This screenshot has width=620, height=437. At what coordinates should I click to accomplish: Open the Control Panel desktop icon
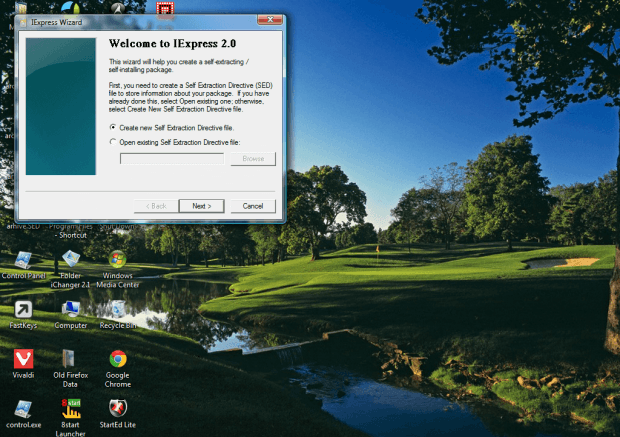22,261
